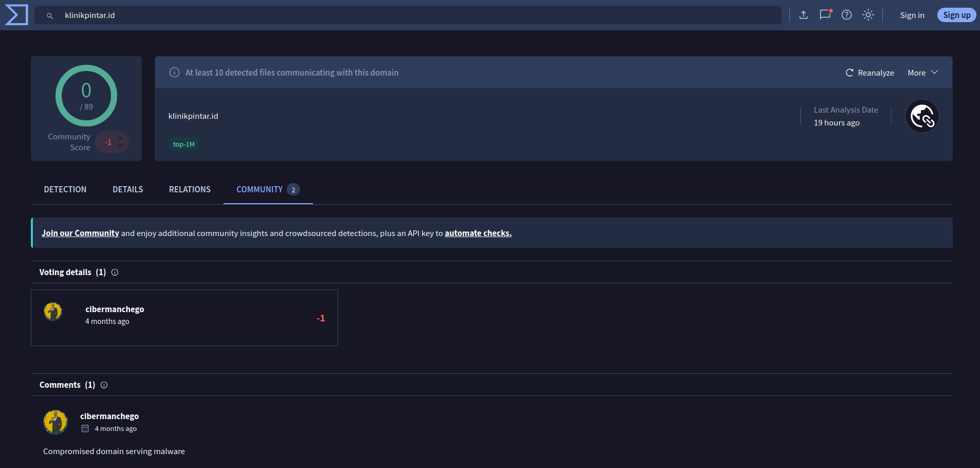Image resolution: width=980 pixels, height=468 pixels.
Task: Click the calendar icon beside comment date
Action: [85, 428]
